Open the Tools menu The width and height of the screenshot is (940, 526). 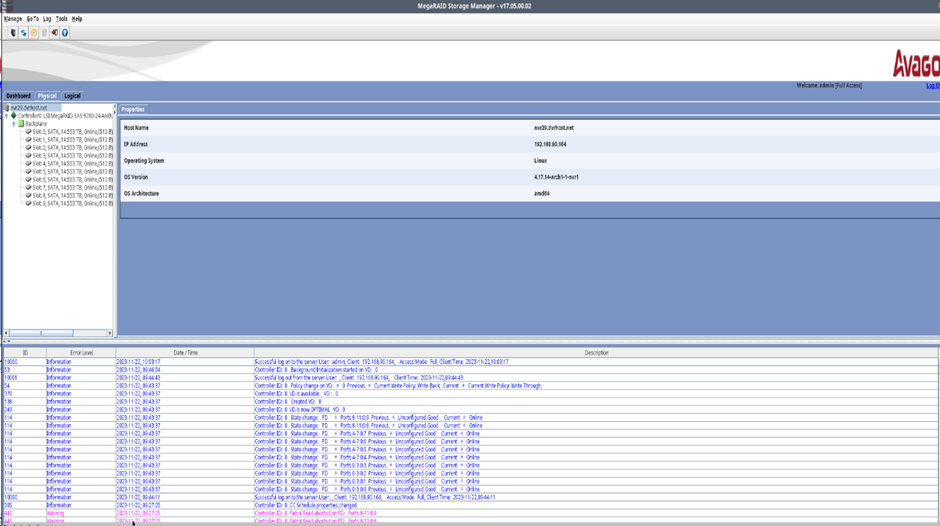point(62,18)
